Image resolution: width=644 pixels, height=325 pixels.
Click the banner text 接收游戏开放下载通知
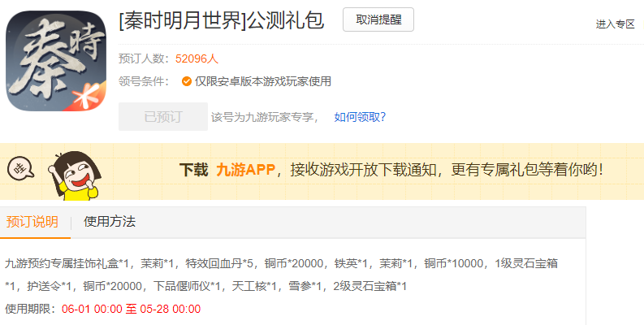click(x=363, y=169)
